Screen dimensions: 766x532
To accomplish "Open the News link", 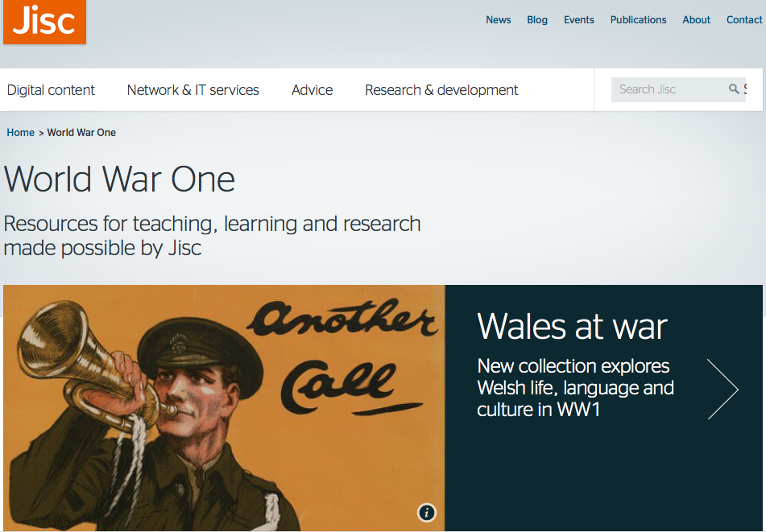I will pyautogui.click(x=499, y=20).
